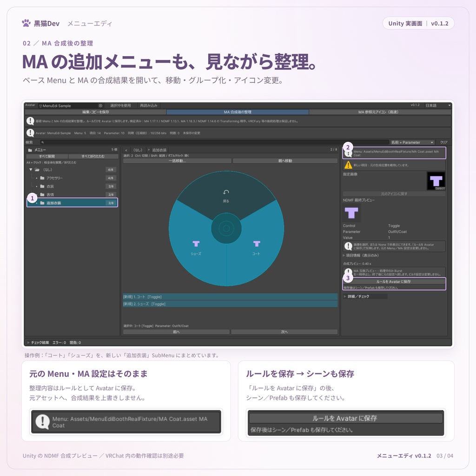This screenshot has height=476, width=476.
Task: Click the open-folder icon of (なし) root
Action: [37, 169]
